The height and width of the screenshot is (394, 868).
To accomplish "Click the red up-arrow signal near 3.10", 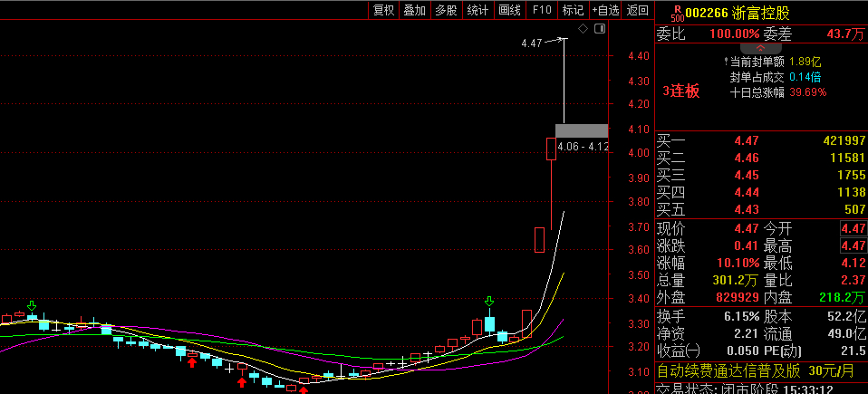I will (242, 383).
